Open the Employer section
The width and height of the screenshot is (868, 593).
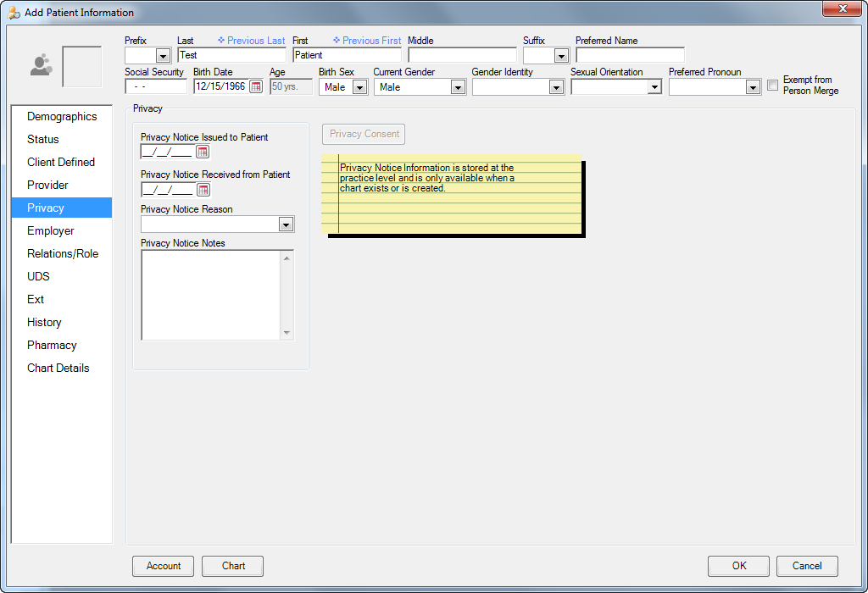(62, 230)
